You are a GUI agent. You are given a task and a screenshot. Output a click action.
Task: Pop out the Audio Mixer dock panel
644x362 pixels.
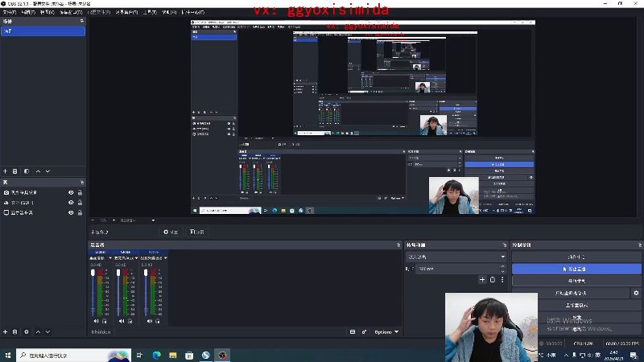(398, 245)
